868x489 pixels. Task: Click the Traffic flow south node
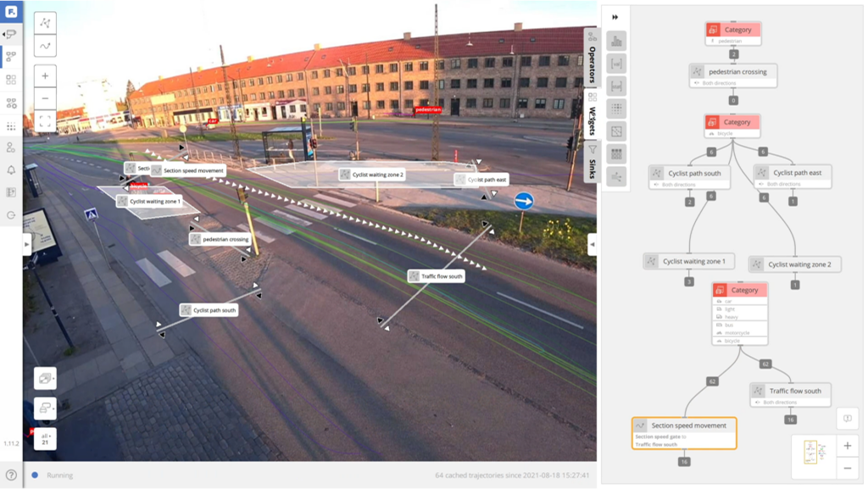click(x=789, y=392)
